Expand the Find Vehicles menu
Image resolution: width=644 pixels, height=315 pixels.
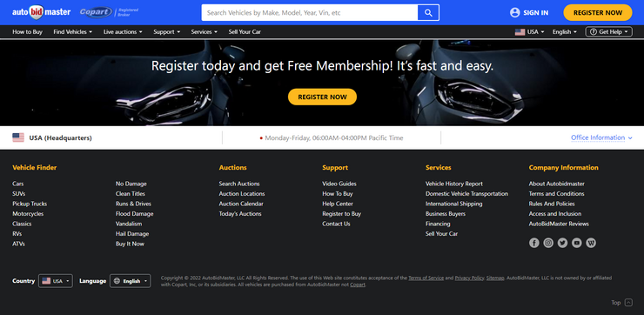73,31
